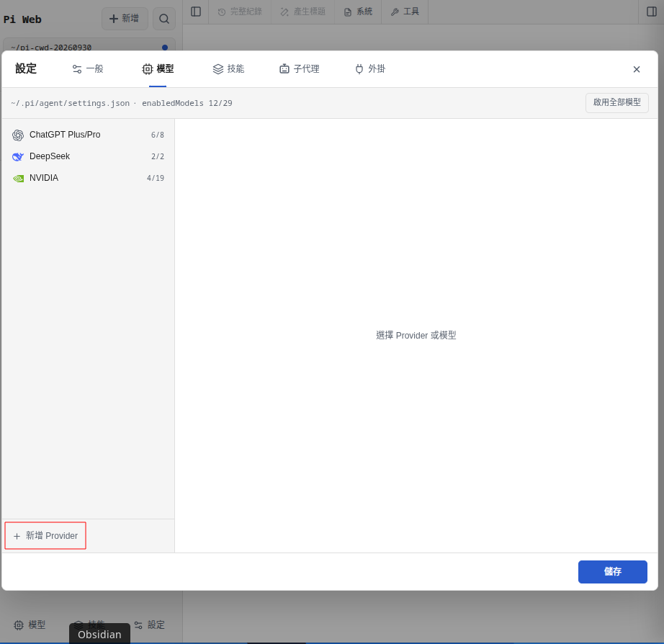Click the 設定 dialog heading text

click(26, 68)
